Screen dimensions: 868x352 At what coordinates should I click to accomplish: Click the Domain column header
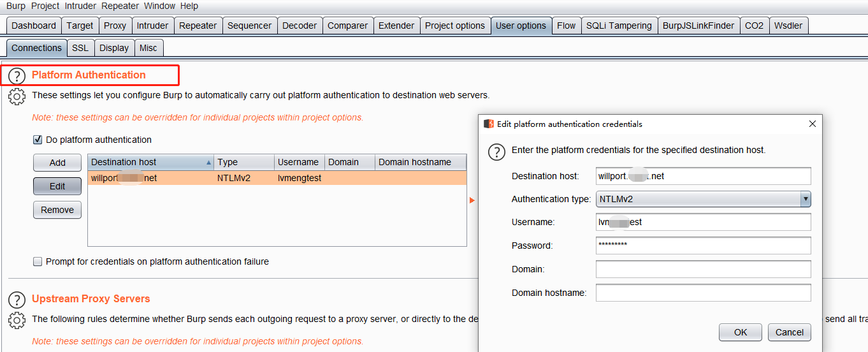pos(350,162)
